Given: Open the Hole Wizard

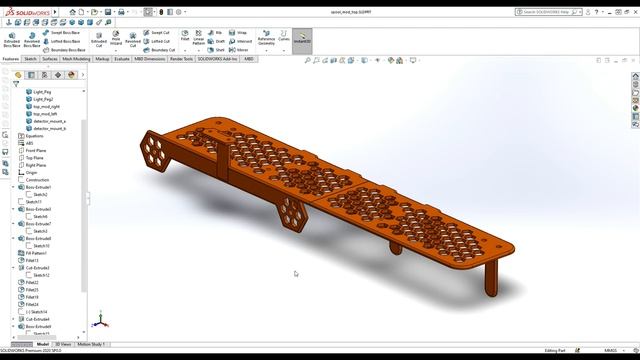Looking at the screenshot, I should tap(116, 38).
